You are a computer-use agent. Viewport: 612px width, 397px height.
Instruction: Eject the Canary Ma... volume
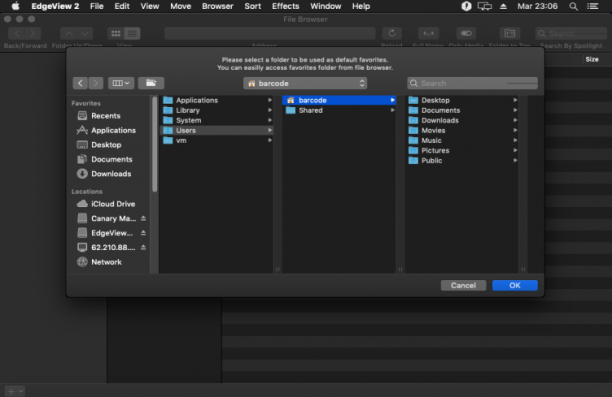pos(143,218)
